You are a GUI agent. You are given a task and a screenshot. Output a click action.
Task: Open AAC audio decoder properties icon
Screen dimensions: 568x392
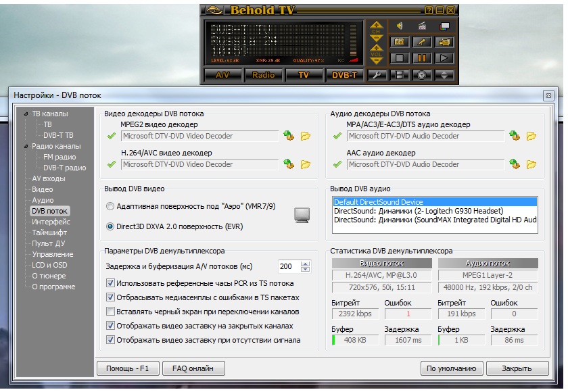515,164
